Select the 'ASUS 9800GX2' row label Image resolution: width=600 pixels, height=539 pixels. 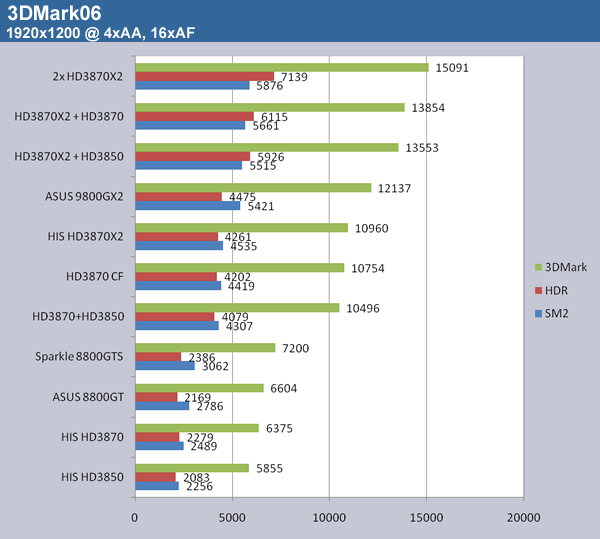pyautogui.click(x=84, y=197)
